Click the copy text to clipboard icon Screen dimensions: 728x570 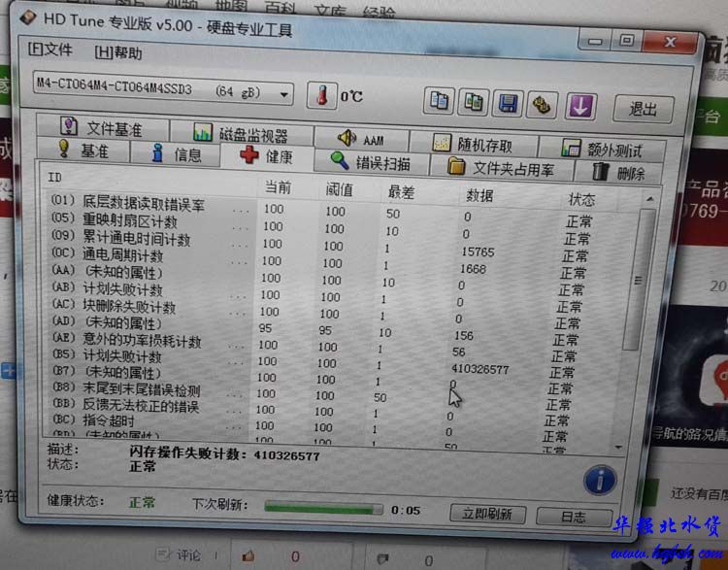[439, 100]
